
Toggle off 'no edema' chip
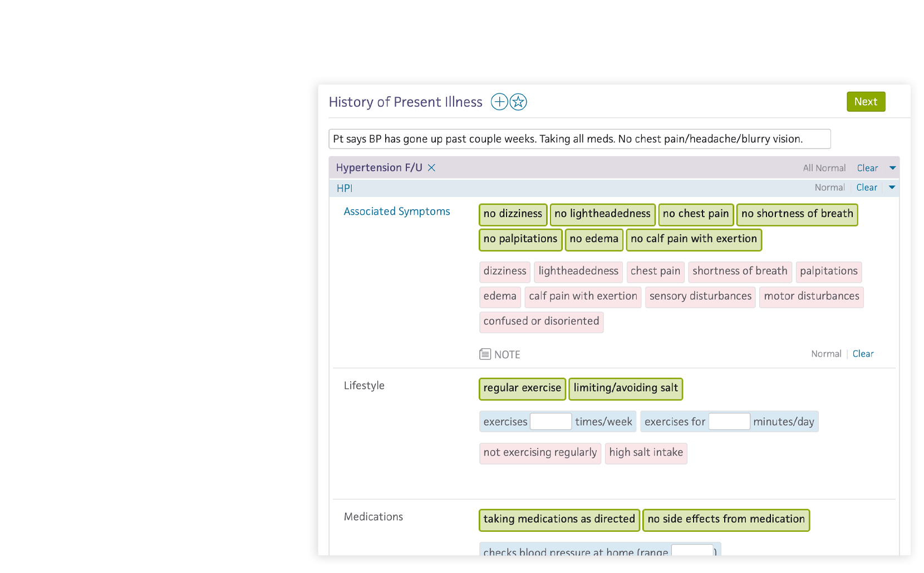pyautogui.click(x=594, y=239)
